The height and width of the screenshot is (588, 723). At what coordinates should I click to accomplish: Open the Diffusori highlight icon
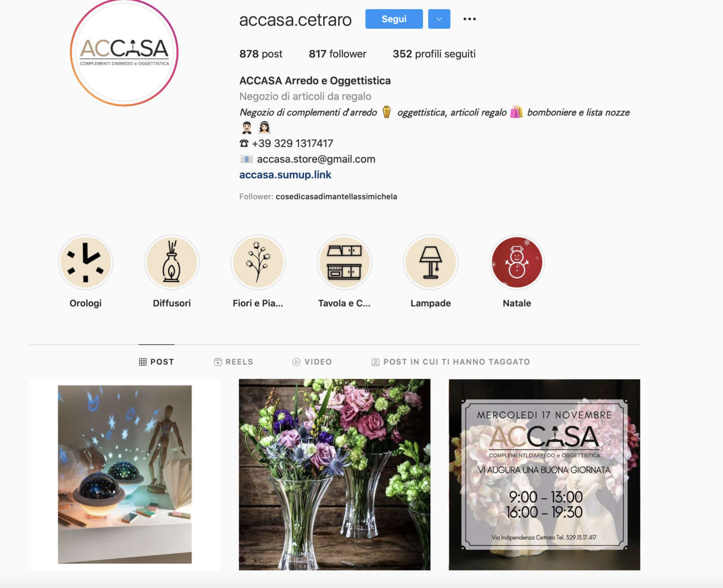pyautogui.click(x=171, y=262)
